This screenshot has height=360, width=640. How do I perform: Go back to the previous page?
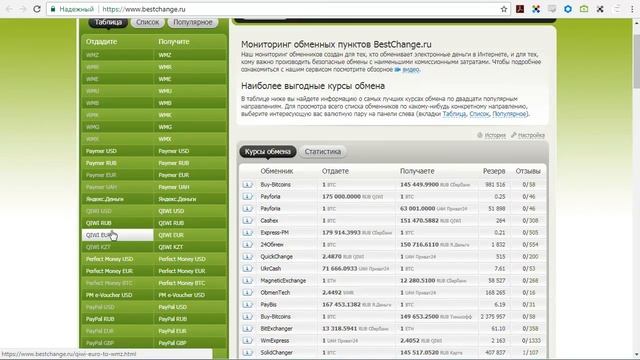[9, 9]
